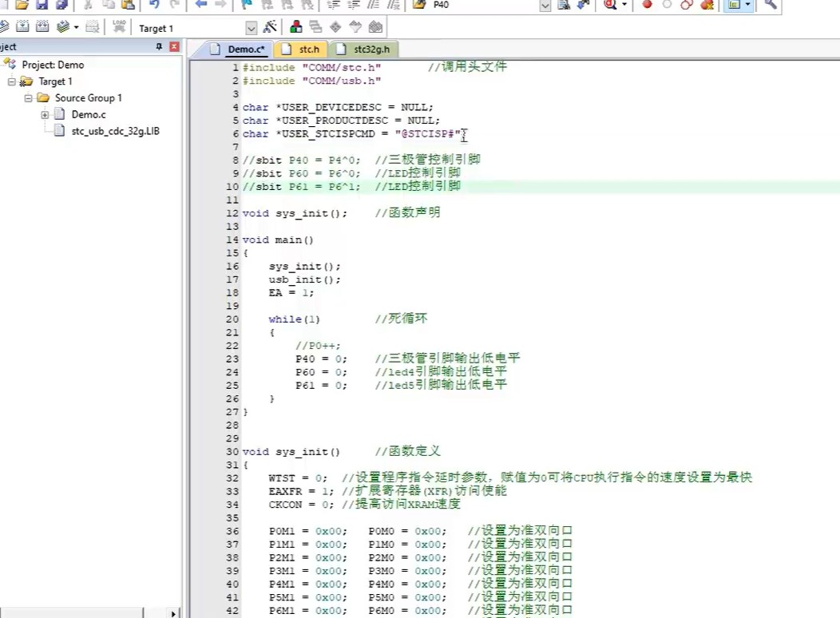
Task: Pin the Project panel
Action: [159, 46]
